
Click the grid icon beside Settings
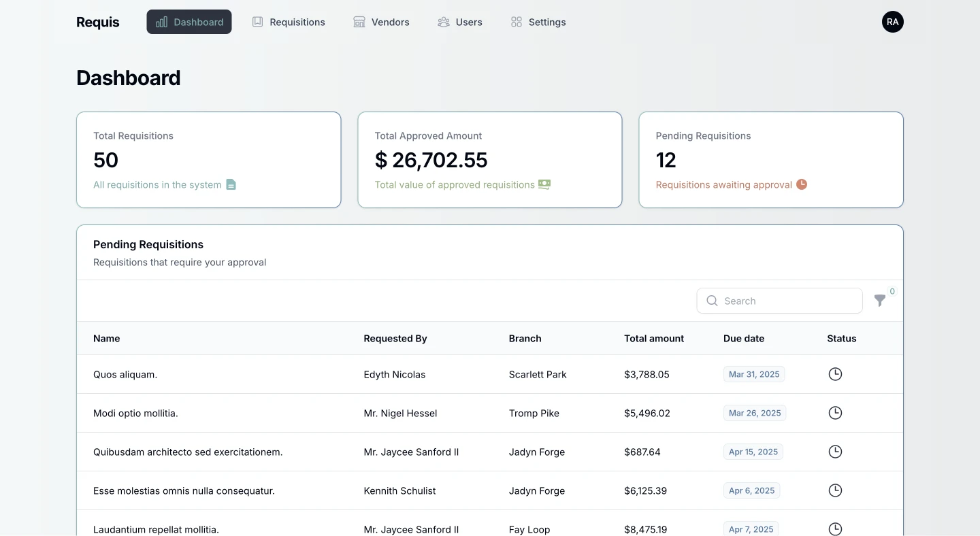click(517, 22)
